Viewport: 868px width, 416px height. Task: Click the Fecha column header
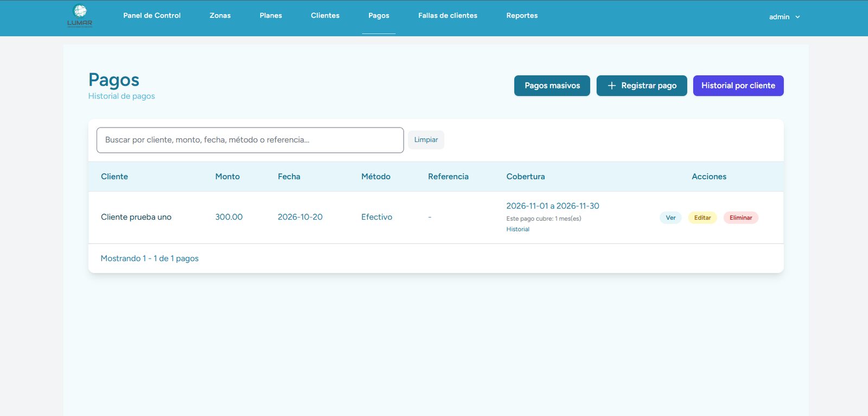[289, 177]
